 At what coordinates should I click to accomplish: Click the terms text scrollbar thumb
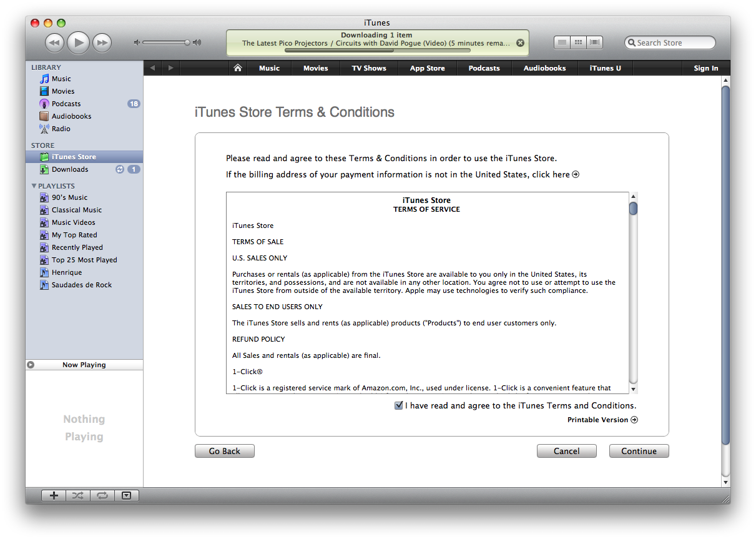[633, 208]
